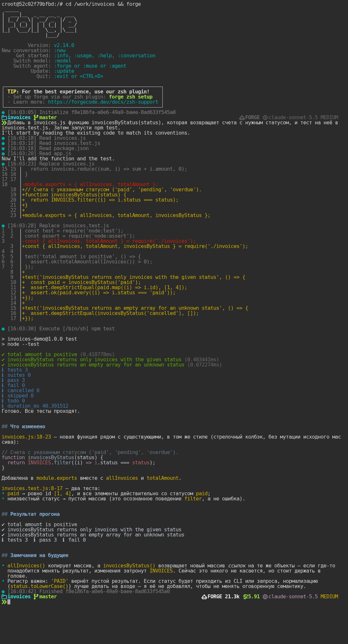The height and width of the screenshot is (644, 348).
Task: Click the folder icon in the first invoices prompt
Action: 4,118
